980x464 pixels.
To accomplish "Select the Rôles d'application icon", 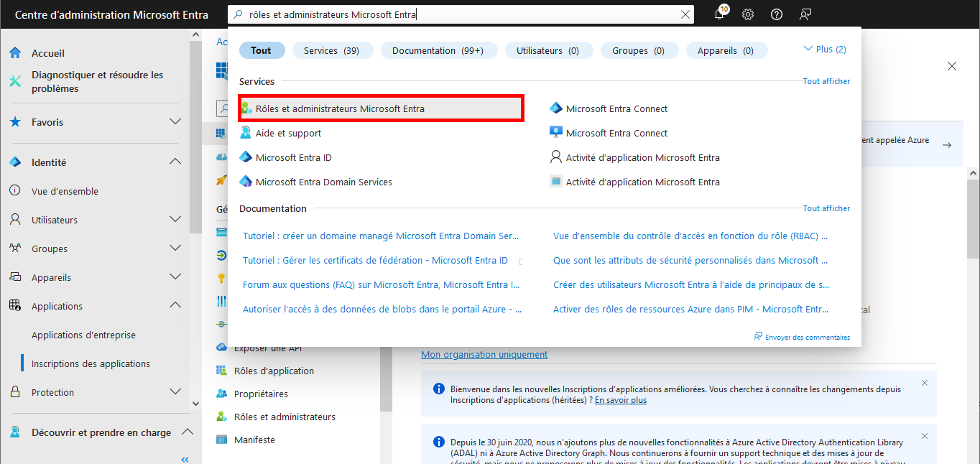I will click(x=220, y=370).
